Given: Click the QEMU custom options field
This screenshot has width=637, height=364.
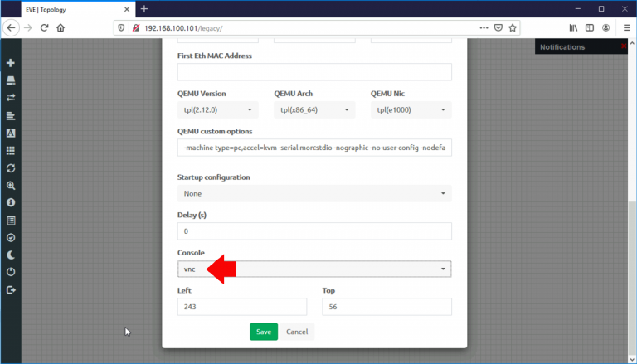Looking at the screenshot, I should [314, 148].
